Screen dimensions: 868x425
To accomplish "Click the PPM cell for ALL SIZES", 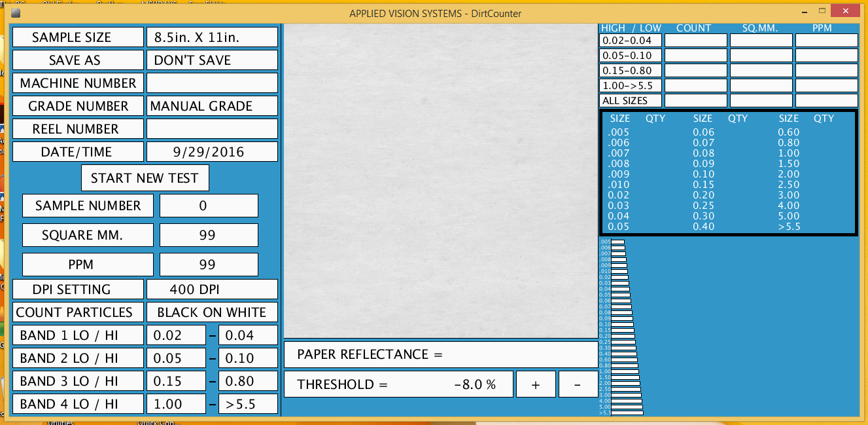I will (x=827, y=101).
